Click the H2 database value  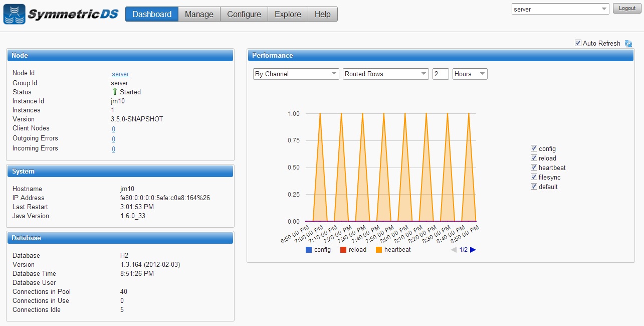click(x=124, y=256)
